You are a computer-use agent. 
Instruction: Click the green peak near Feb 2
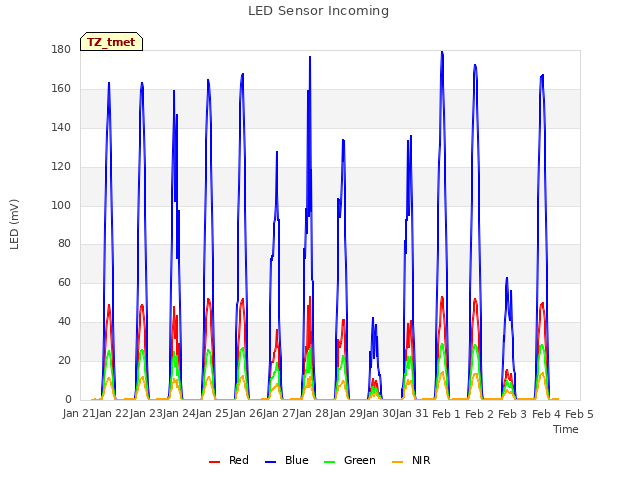[x=475, y=345]
